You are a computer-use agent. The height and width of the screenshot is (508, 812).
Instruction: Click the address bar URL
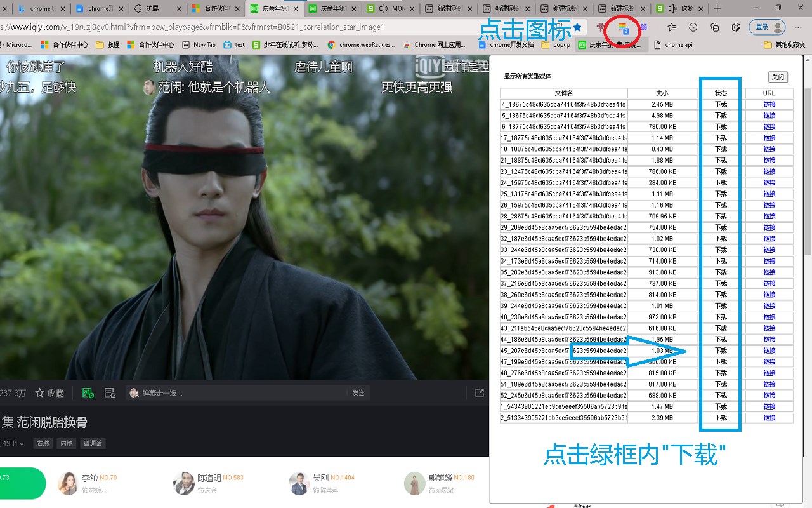(x=192, y=27)
